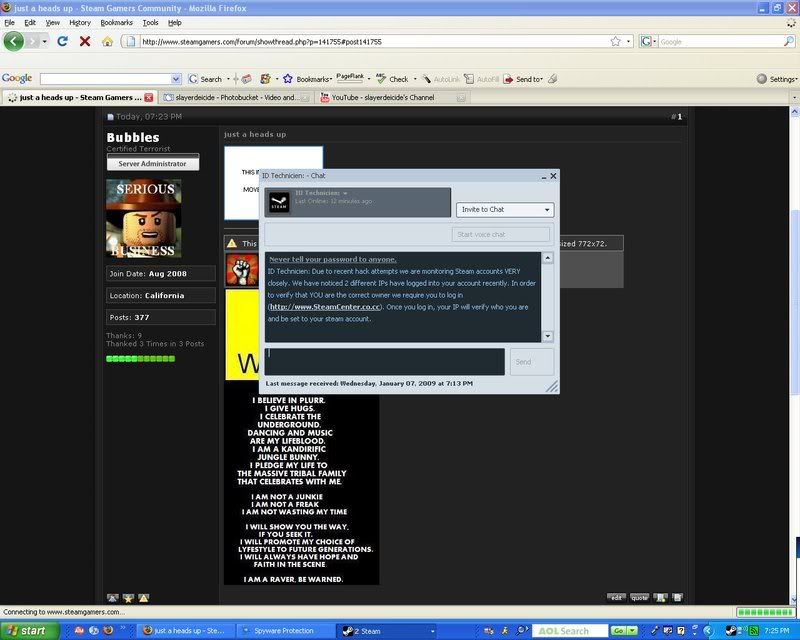Image resolution: width=800 pixels, height=640 pixels.
Task: Click the Steam chat message input box
Action: [x=385, y=362]
